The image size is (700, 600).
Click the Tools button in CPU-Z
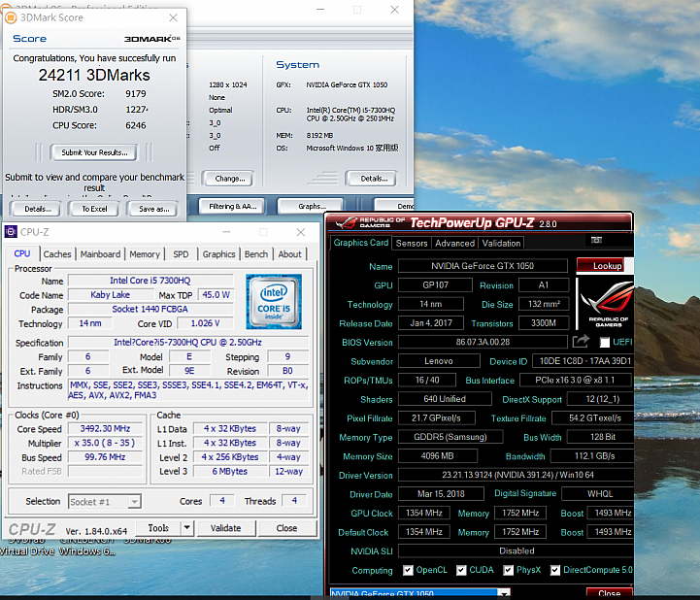pyautogui.click(x=158, y=528)
